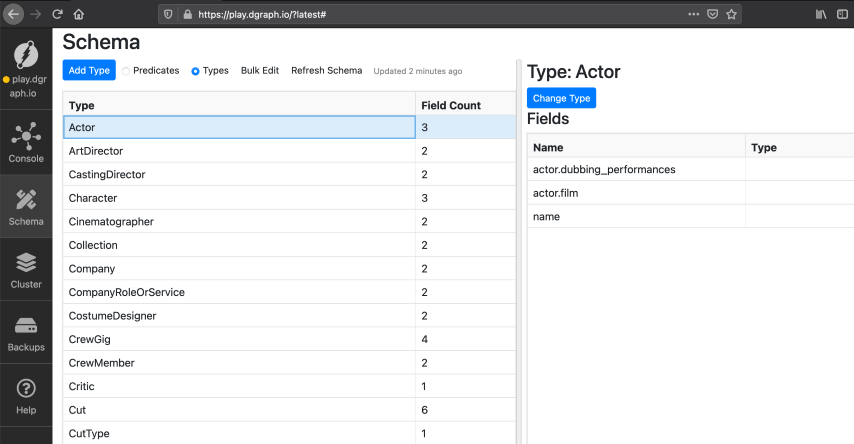Viewport: 854px width, 444px height.
Task: Reload the page with browser refresh
Action: (x=57, y=14)
